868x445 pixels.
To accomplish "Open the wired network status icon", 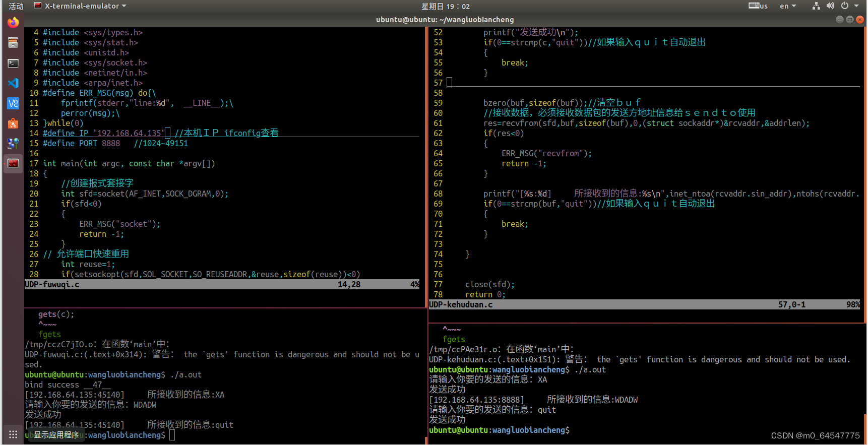I will pos(816,6).
